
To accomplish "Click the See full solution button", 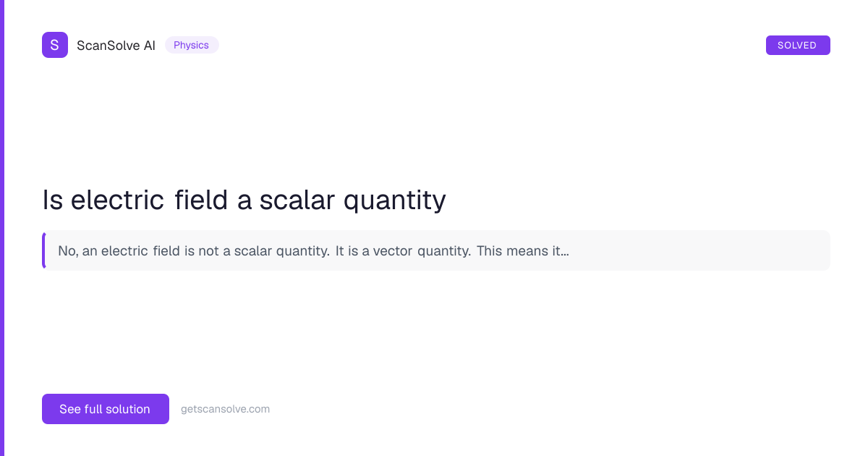I will click(105, 409).
